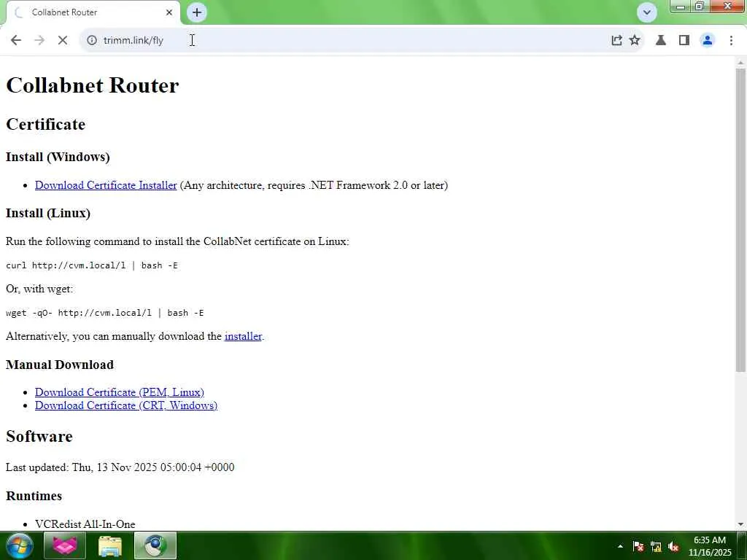The height and width of the screenshot is (560, 747).
Task: Open the Windows Start menu
Action: tap(18, 545)
